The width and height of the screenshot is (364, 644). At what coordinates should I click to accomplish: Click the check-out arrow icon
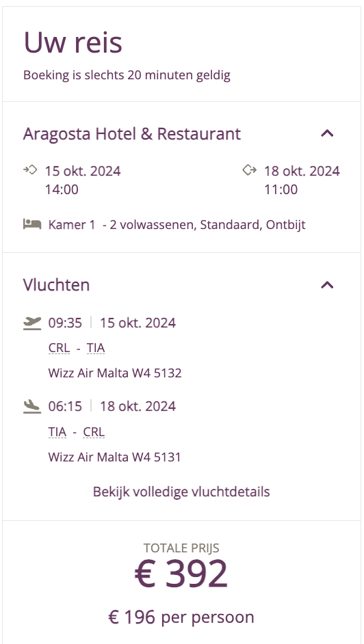[249, 170]
